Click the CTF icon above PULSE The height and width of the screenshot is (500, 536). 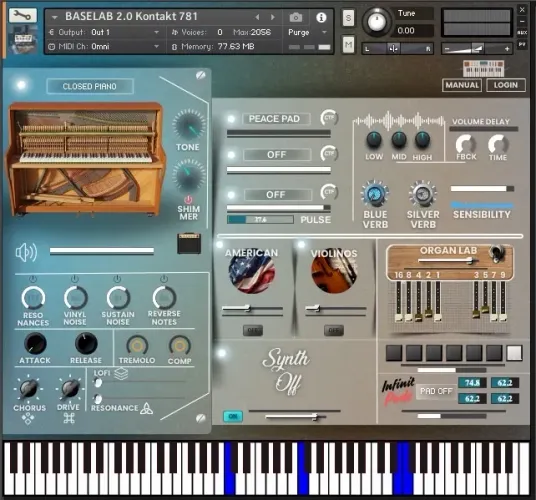tap(329, 192)
